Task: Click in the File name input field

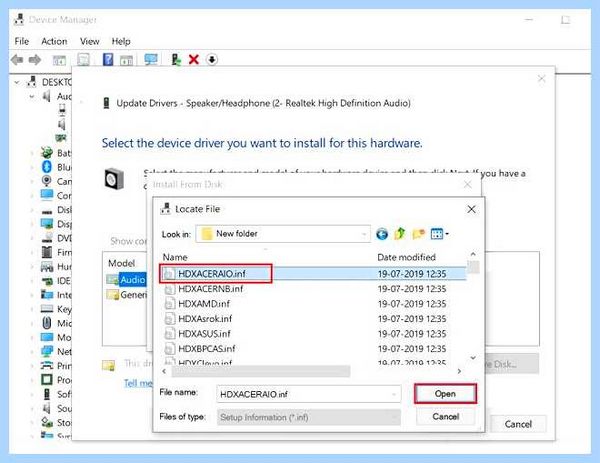Action: [309, 394]
